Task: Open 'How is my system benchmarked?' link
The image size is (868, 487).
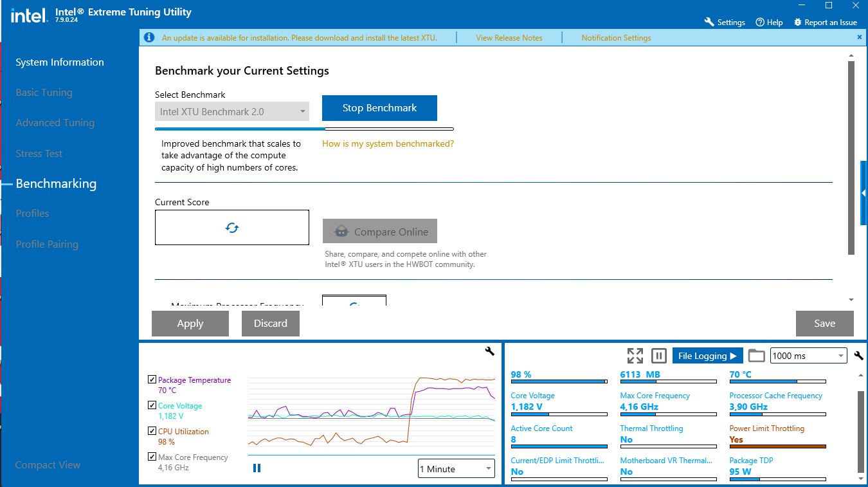Action: pos(388,144)
